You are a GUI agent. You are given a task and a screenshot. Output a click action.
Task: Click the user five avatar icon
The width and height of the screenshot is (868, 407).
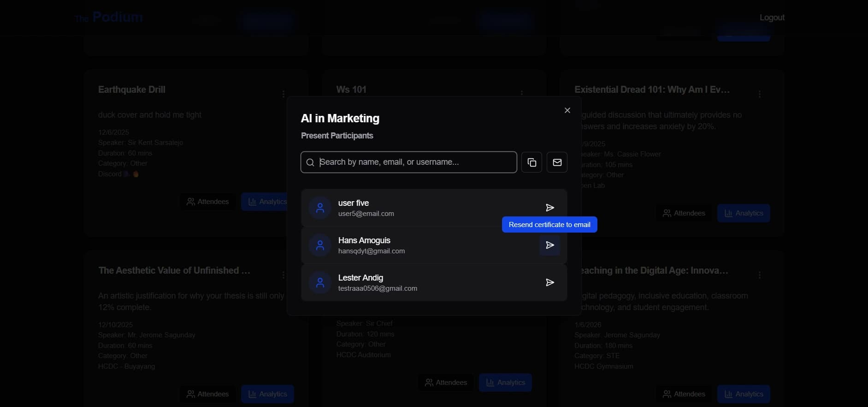320,208
